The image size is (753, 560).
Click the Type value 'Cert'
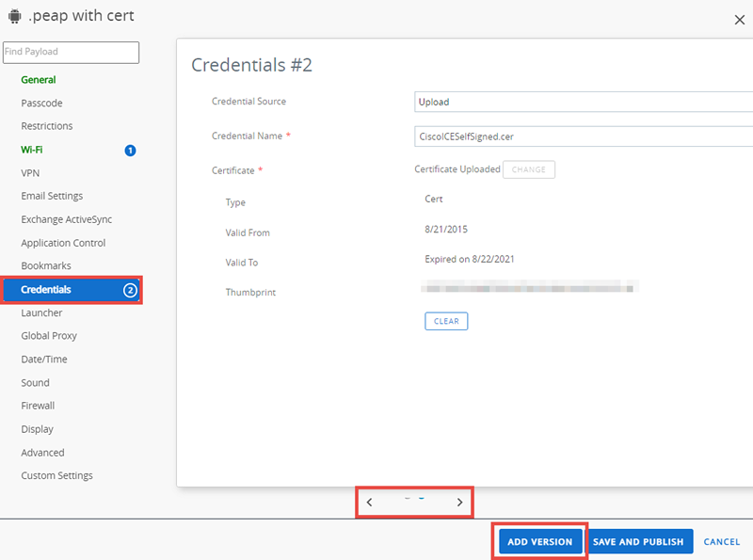[x=434, y=200]
